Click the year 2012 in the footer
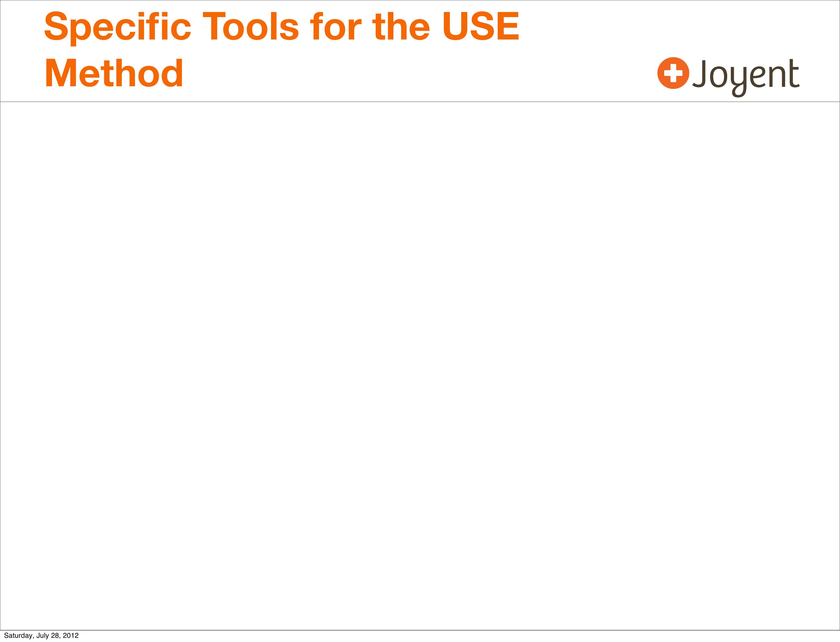 click(x=71, y=636)
